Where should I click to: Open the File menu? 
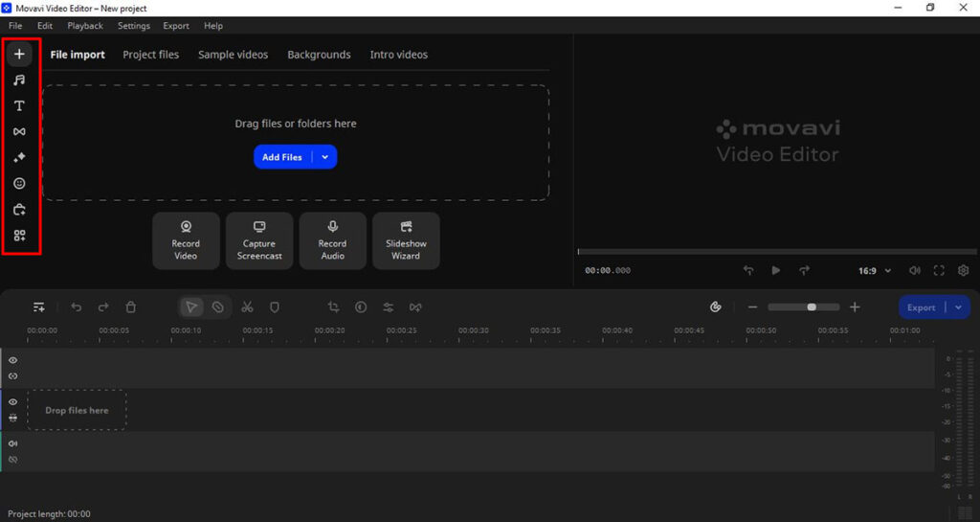coord(15,26)
